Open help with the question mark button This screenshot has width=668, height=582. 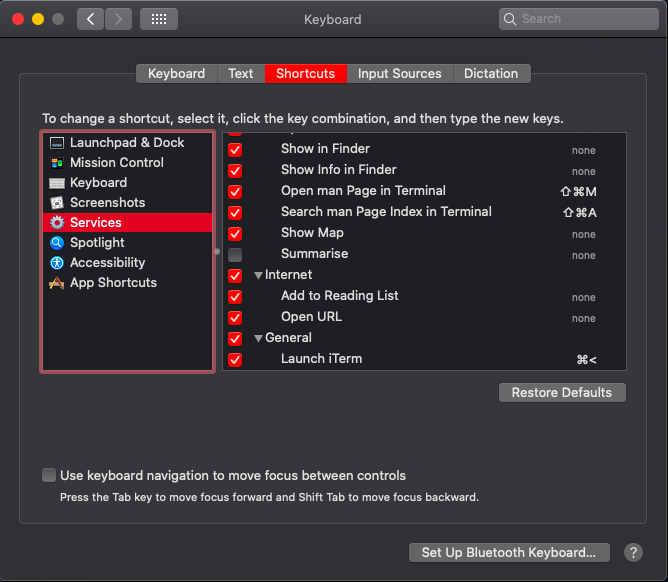click(x=633, y=553)
